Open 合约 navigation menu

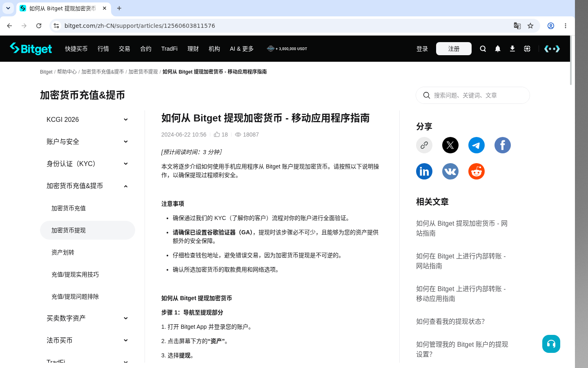[x=146, y=49]
